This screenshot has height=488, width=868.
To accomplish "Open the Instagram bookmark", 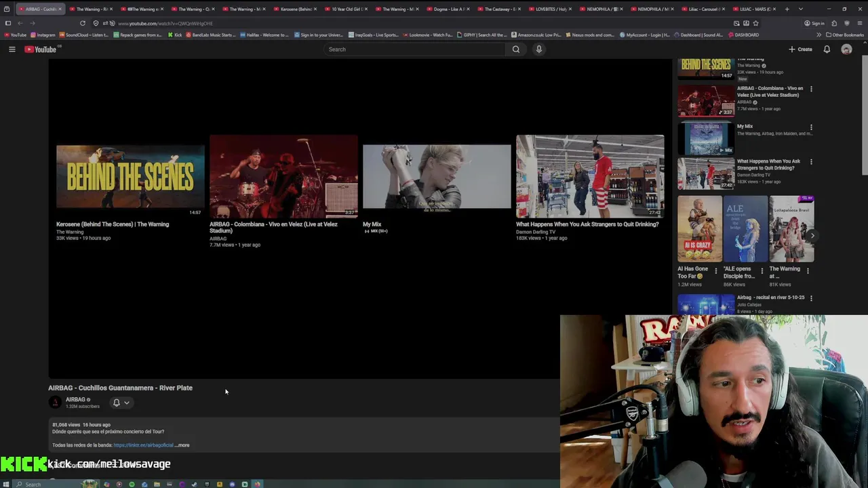I will tap(43, 35).
